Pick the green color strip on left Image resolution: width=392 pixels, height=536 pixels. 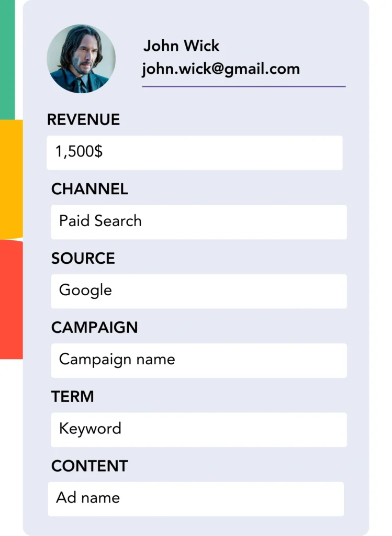click(x=7, y=59)
